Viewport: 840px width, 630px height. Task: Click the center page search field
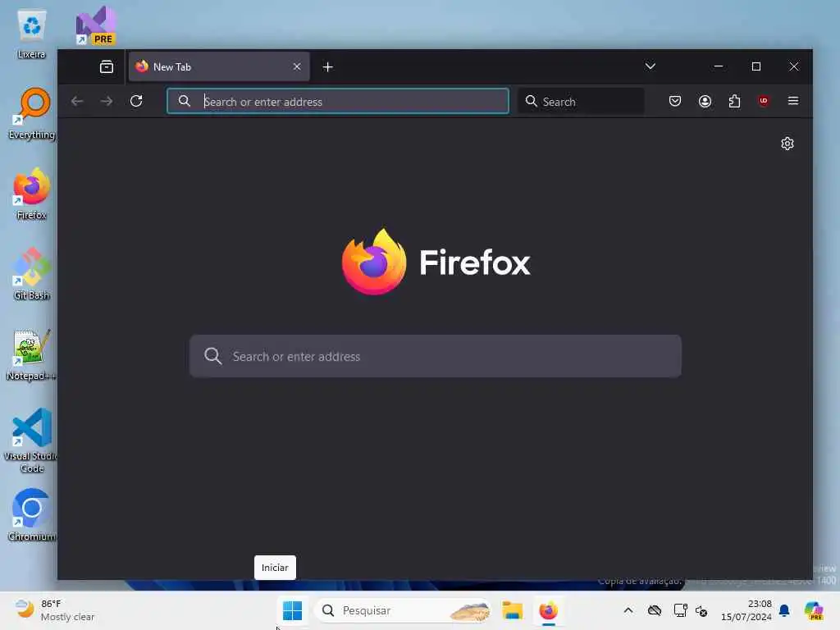pos(436,356)
